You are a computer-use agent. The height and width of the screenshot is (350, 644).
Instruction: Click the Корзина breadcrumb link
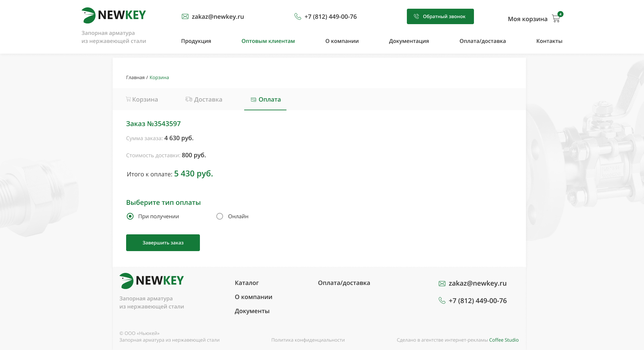(x=159, y=77)
